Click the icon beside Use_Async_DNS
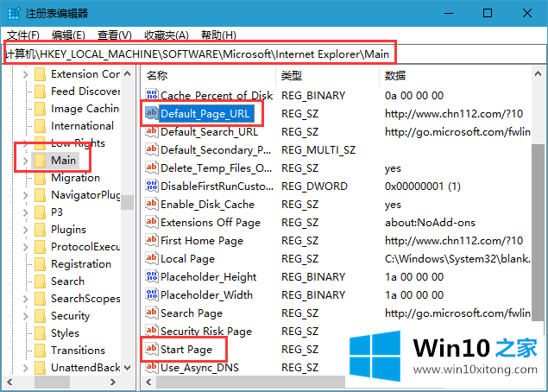 click(152, 367)
